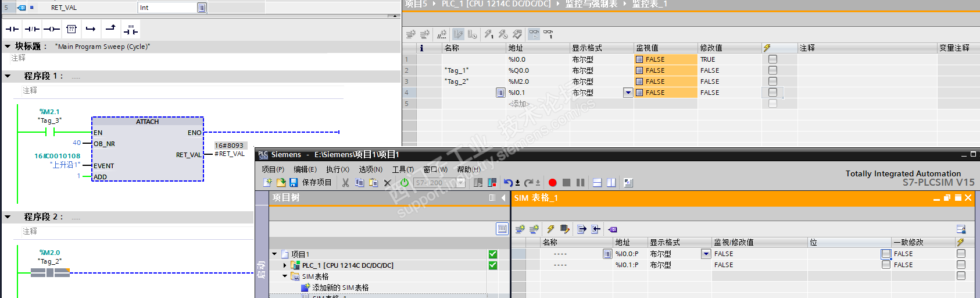Click the stop recording square in PLCSIM
This screenshot has height=298, width=980.
pyautogui.click(x=567, y=183)
